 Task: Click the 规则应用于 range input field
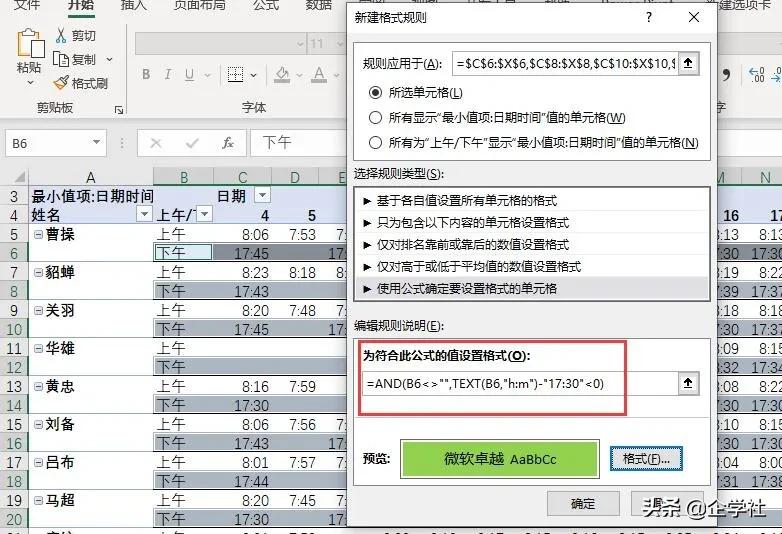565,63
